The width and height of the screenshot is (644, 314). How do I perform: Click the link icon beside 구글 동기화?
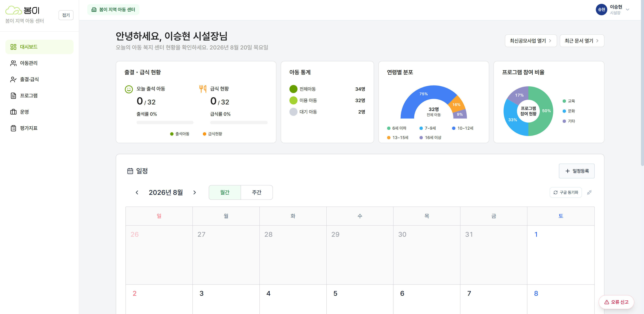coord(589,192)
